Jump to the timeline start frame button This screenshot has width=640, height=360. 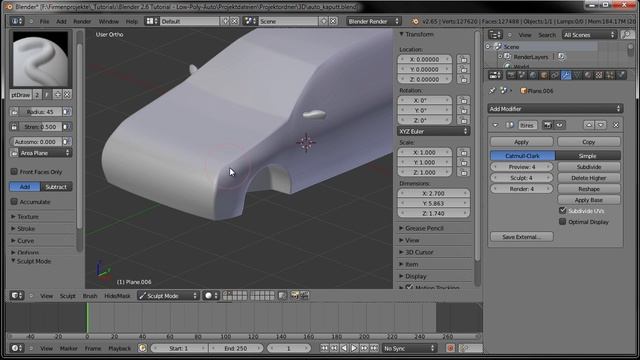coord(324,348)
